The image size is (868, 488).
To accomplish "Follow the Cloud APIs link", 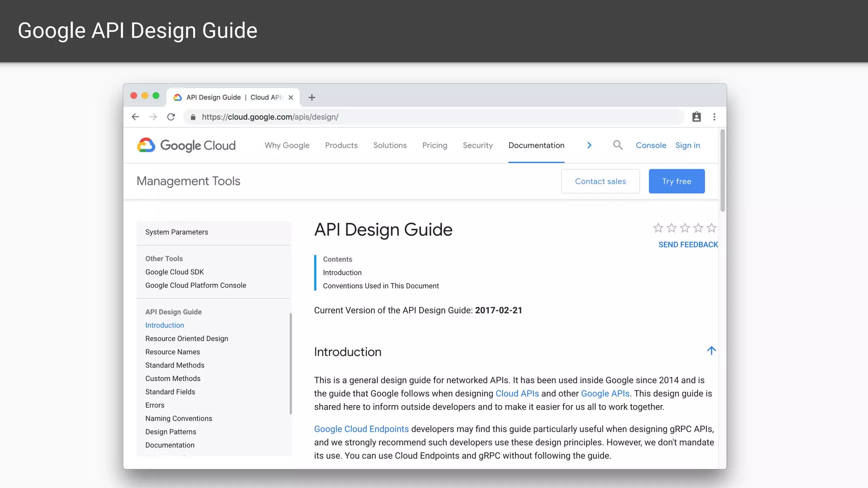I will click(517, 394).
